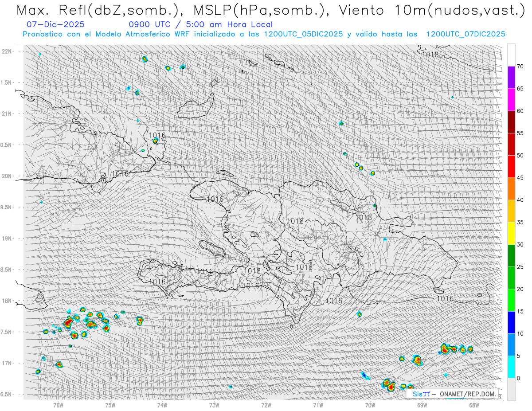
Task: Click the cyan 0–5 dBZ legend segment
Action: click(x=511, y=367)
